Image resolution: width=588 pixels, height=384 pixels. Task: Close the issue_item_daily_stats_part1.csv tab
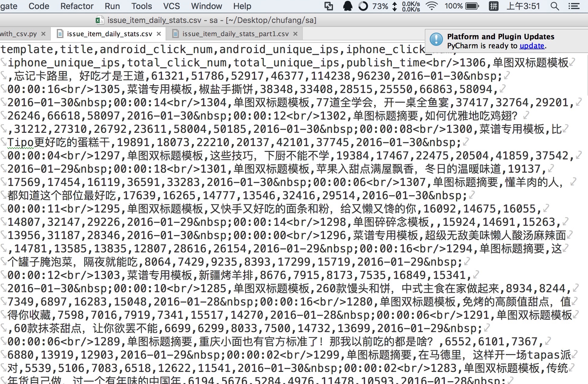tap(296, 34)
